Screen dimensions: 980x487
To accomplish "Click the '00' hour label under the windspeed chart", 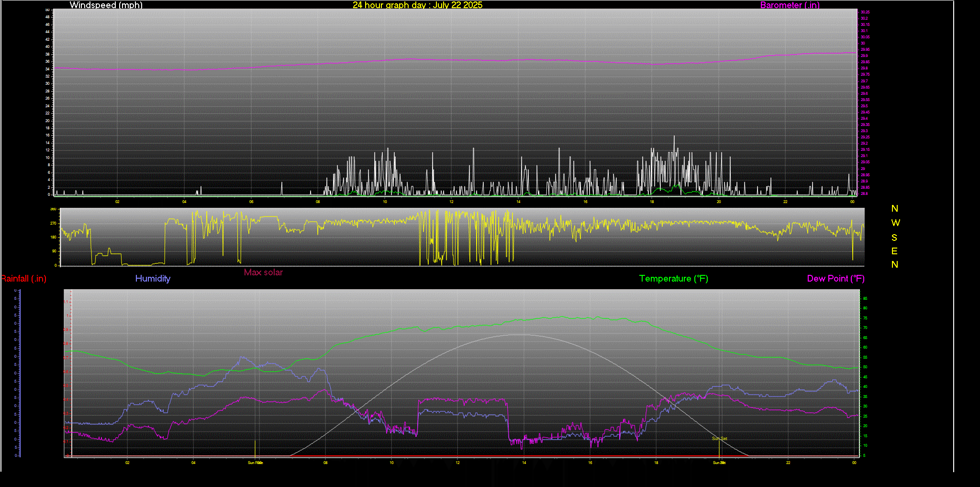I will pyautogui.click(x=852, y=202).
